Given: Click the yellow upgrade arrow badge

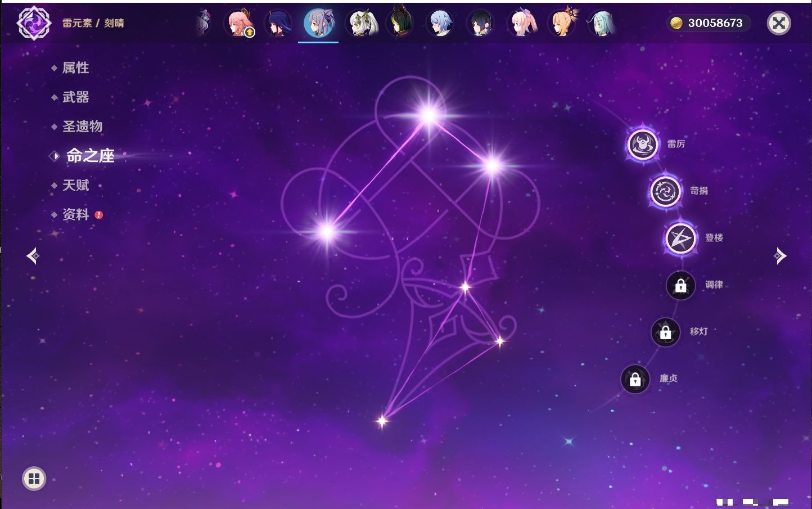Looking at the screenshot, I should tap(250, 33).
